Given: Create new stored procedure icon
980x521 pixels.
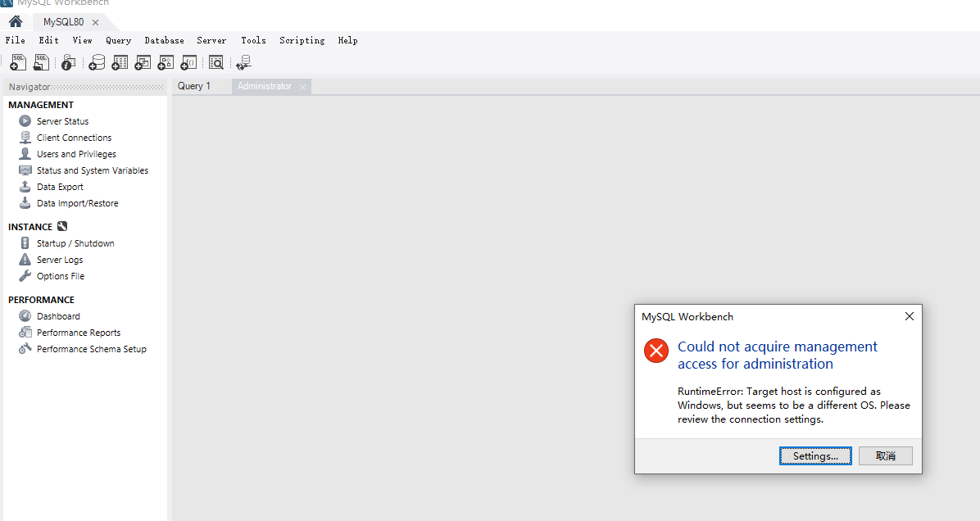Looking at the screenshot, I should [166, 62].
